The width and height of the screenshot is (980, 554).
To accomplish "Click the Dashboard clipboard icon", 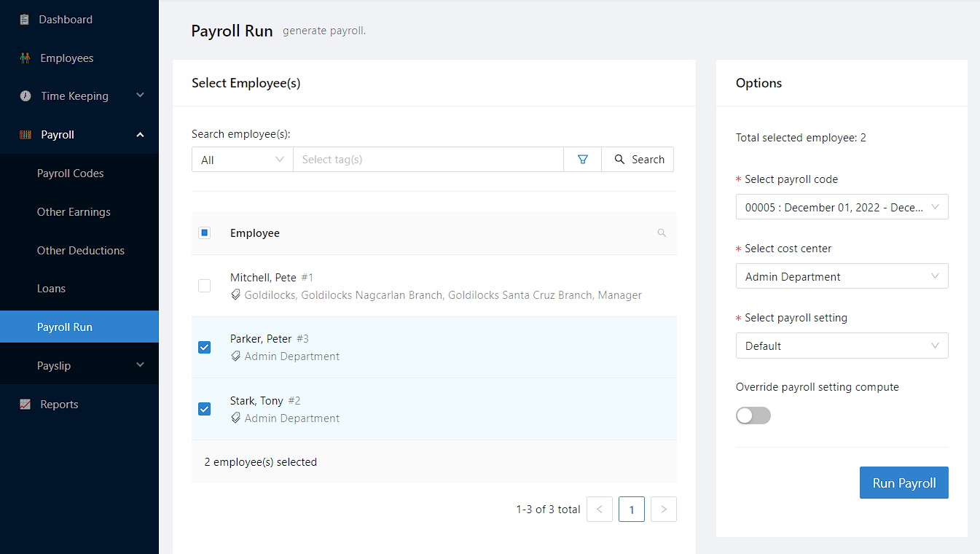I will coord(25,20).
